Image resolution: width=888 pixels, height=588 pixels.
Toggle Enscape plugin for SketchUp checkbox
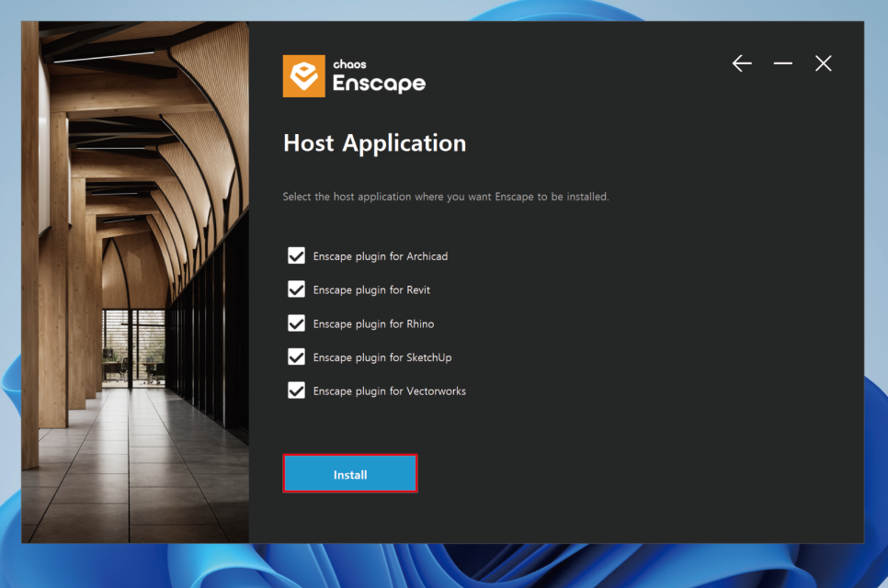[x=296, y=357]
